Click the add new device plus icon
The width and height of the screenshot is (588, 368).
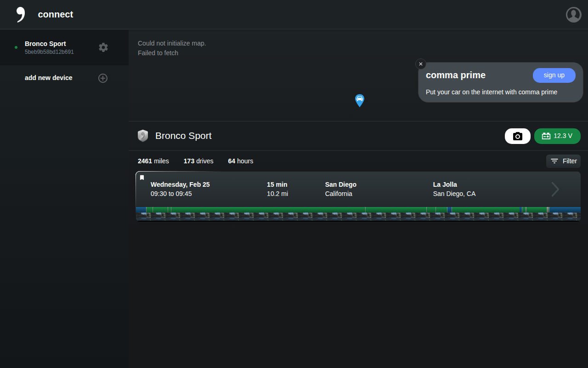pyautogui.click(x=103, y=78)
